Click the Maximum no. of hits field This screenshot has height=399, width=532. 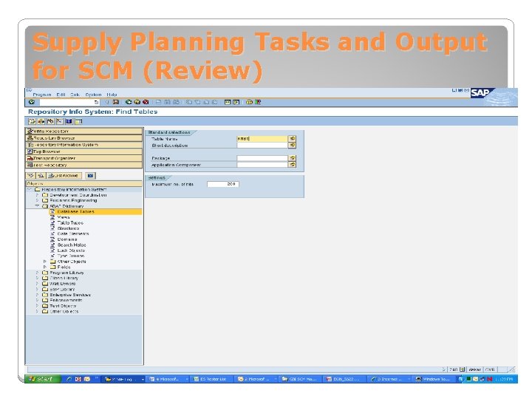tap(223, 184)
